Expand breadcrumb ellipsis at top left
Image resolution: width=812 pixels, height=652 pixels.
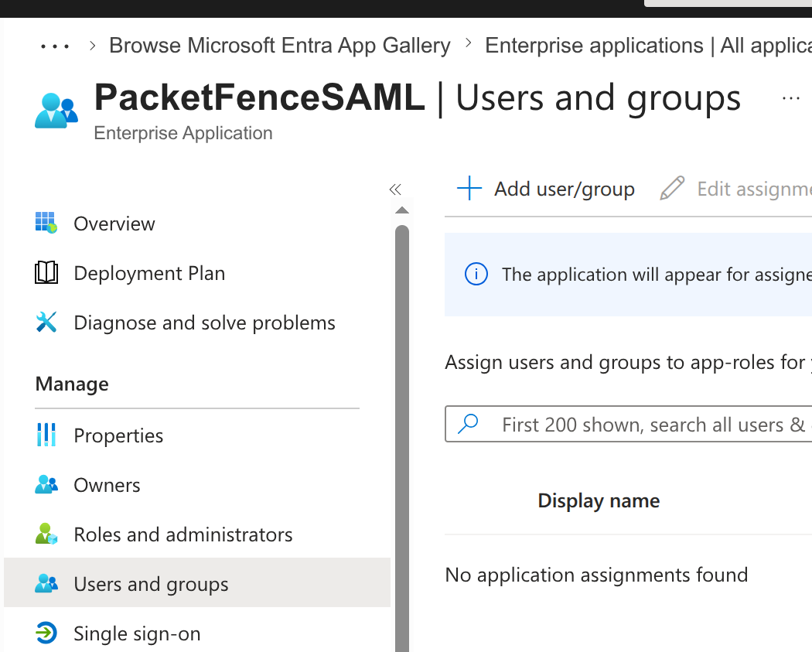pyautogui.click(x=54, y=46)
